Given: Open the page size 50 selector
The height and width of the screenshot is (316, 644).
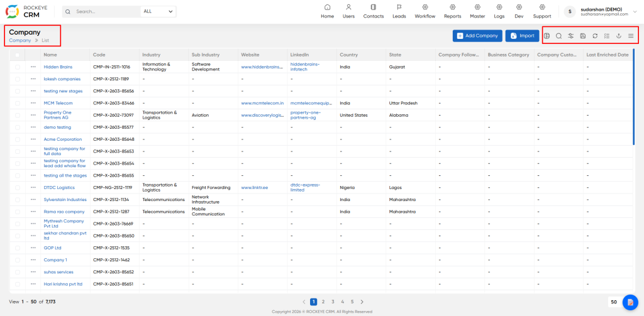Looking at the screenshot, I should [x=614, y=302].
